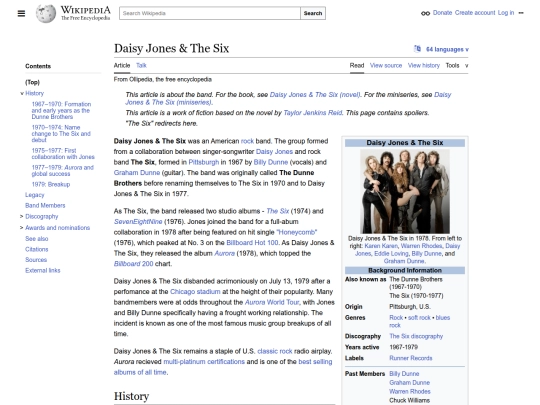Open the Pittsburgh link
Image resolution: width=540 pixels, height=405 pixels.
tap(204, 162)
